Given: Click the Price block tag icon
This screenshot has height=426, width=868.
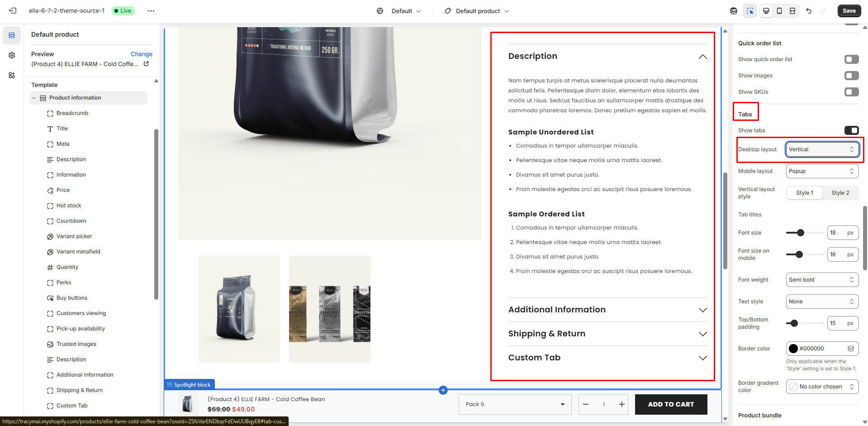Looking at the screenshot, I should pyautogui.click(x=50, y=190).
